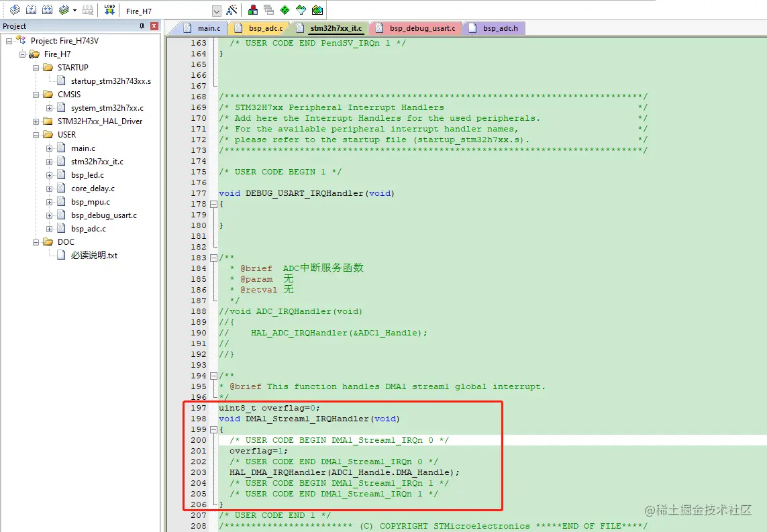Viewport: 767px width, 532px height.
Task: Expand bsp_adc.c includes in tree
Action: tap(50, 229)
